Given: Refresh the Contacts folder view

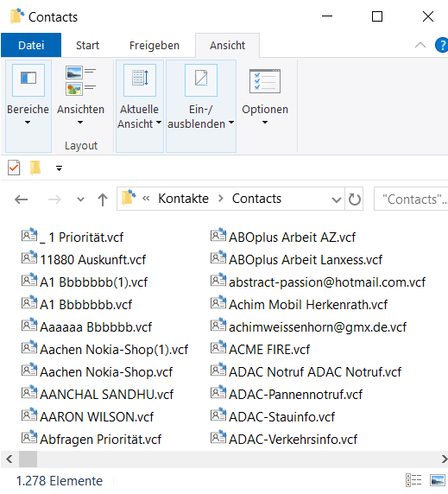Looking at the screenshot, I should click(x=355, y=199).
